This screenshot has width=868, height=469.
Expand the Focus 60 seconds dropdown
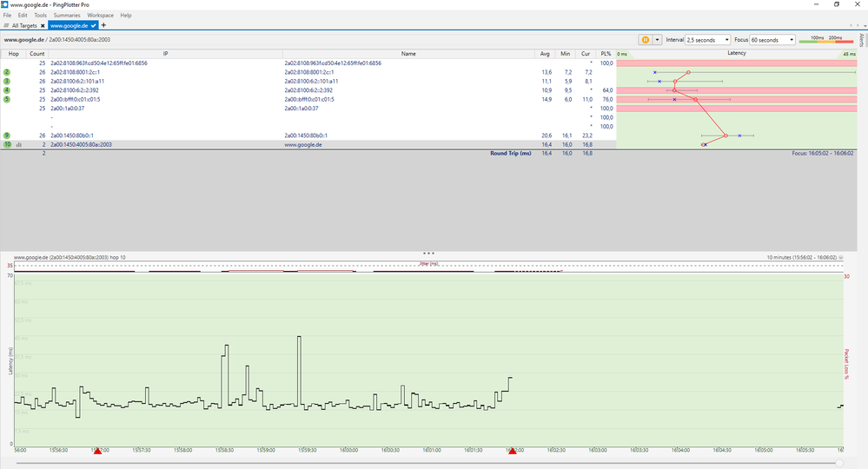pos(772,40)
